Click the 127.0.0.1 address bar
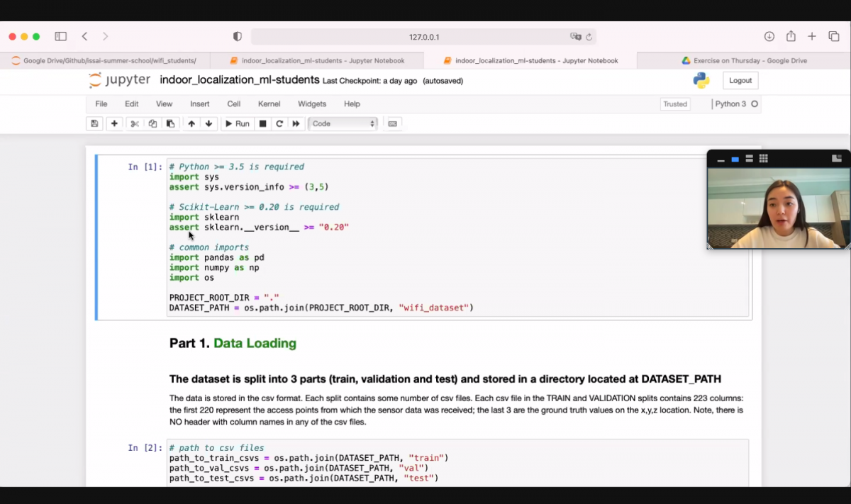This screenshot has height=504, width=851. click(423, 37)
